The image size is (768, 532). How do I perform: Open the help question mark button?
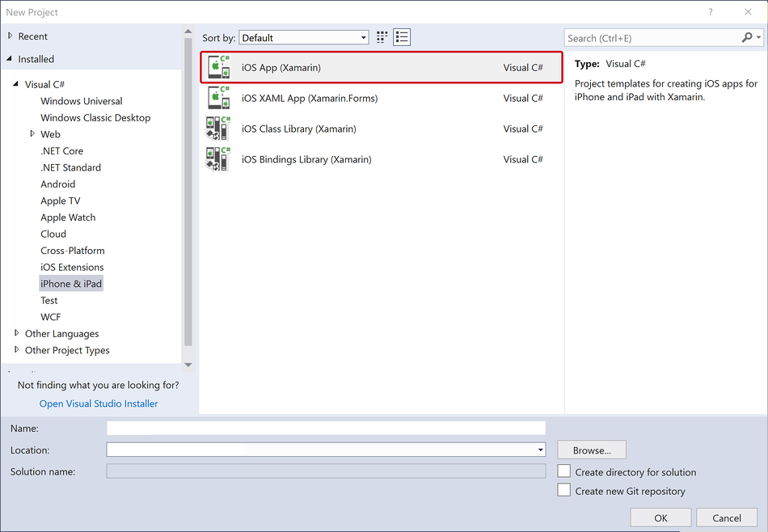pos(711,12)
